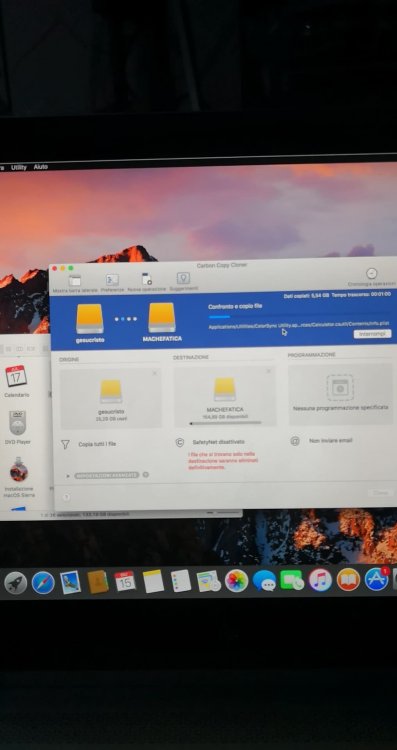Open iTunes from the Dock
The image size is (397, 750).
(320, 580)
